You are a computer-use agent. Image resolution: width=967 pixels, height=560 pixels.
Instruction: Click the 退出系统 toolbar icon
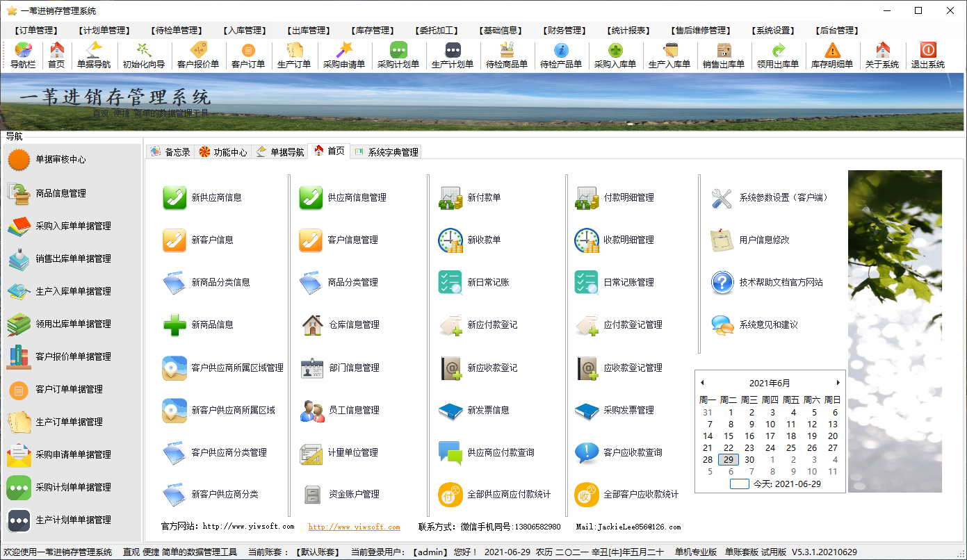(x=928, y=51)
